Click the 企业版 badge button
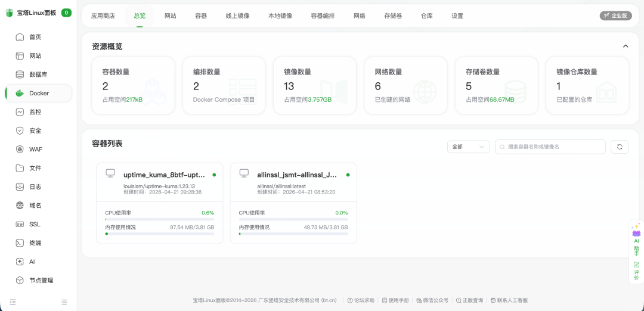This screenshot has height=311, width=644. click(x=615, y=15)
